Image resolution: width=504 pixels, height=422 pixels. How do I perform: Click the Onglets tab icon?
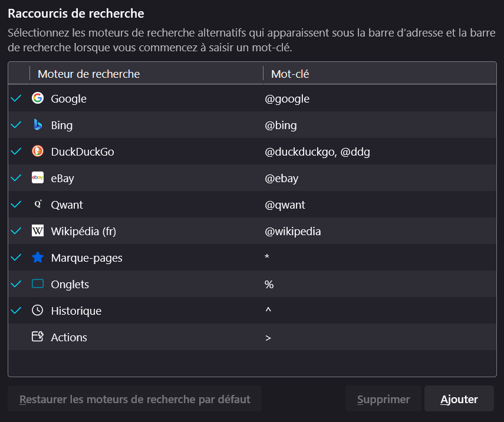pyautogui.click(x=38, y=284)
